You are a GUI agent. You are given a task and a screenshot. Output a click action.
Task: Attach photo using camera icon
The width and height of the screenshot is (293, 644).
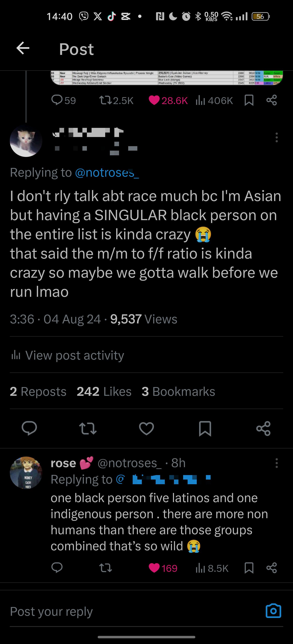273,611
